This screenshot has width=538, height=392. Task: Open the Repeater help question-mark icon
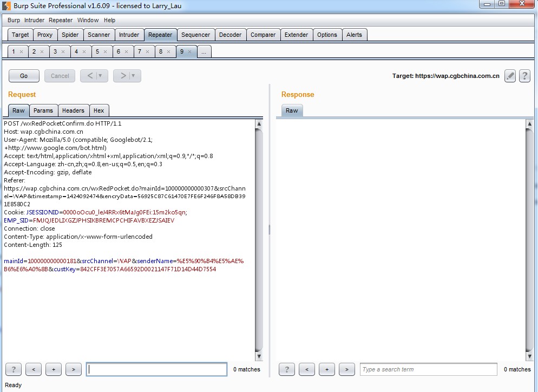pyautogui.click(x=524, y=76)
